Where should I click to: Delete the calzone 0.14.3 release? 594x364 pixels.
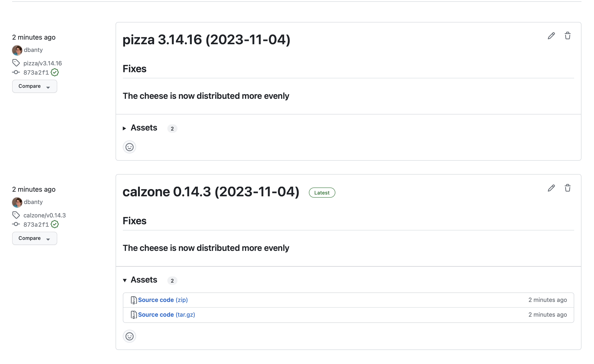coord(568,188)
